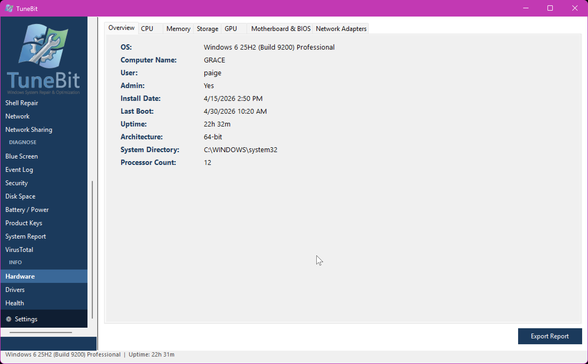Click the Export Report button

click(x=550, y=336)
